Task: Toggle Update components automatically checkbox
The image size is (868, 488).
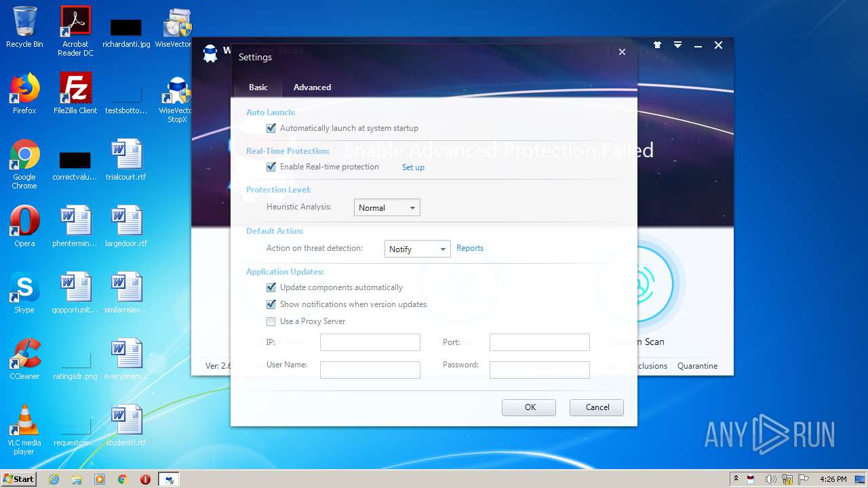Action: click(x=271, y=287)
